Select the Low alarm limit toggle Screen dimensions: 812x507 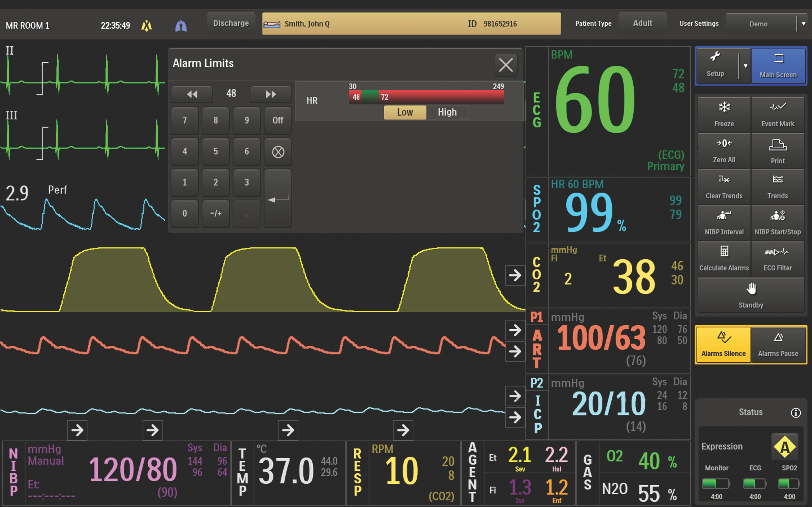(x=405, y=112)
